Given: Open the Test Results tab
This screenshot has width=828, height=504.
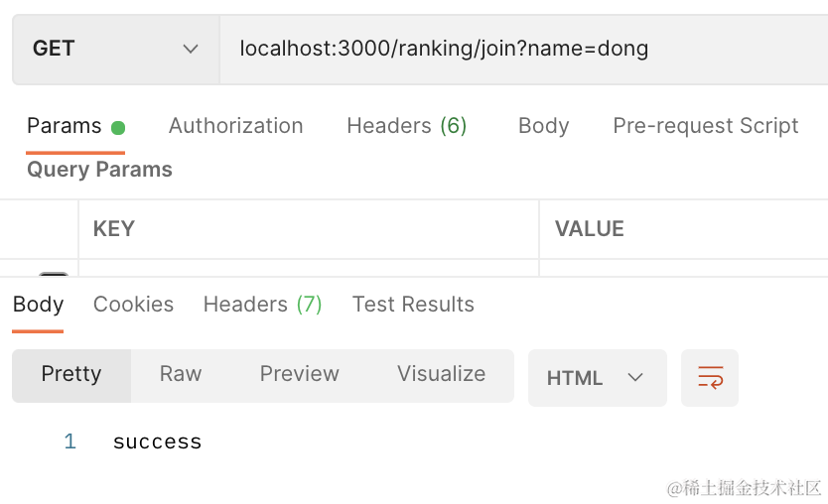Looking at the screenshot, I should tap(413, 305).
